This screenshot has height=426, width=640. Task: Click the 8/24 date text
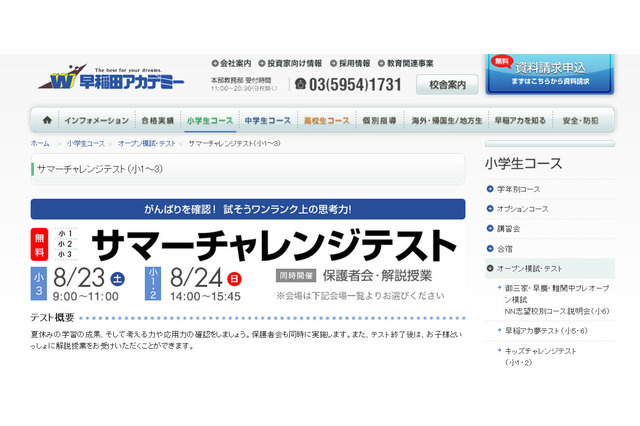pos(196,278)
